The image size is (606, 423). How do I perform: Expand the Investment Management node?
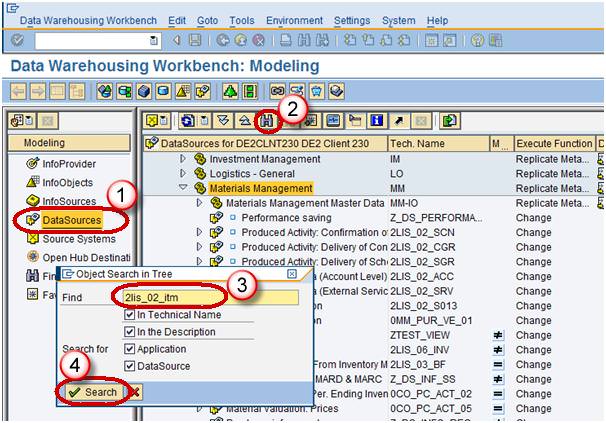click(x=183, y=159)
